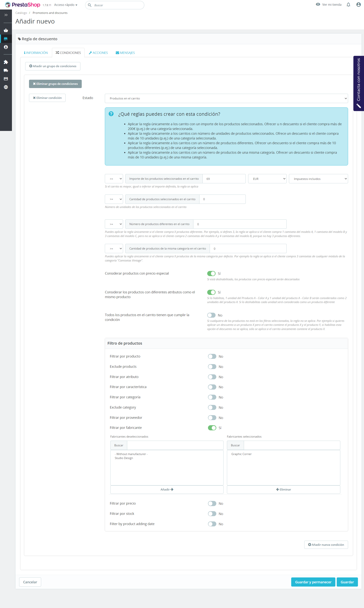The height and width of the screenshot is (608, 364).
Task: Toggle Filtrar por fabricante off
Action: pos(212,428)
